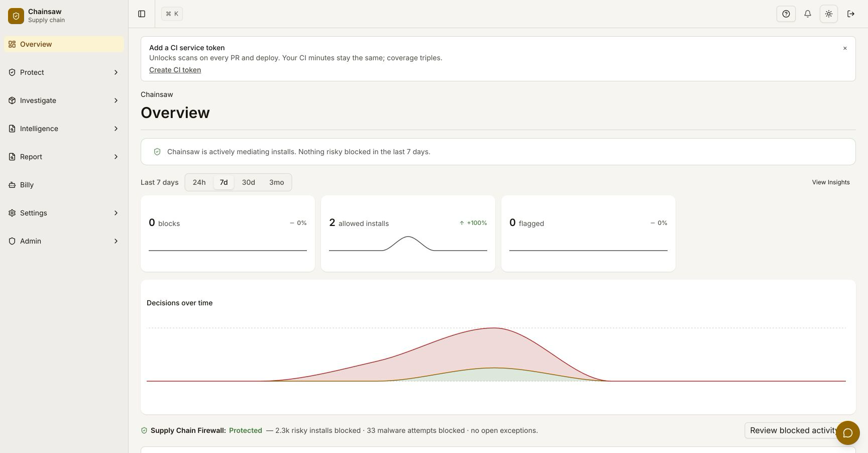Click the Overview dashboard icon

[12, 44]
